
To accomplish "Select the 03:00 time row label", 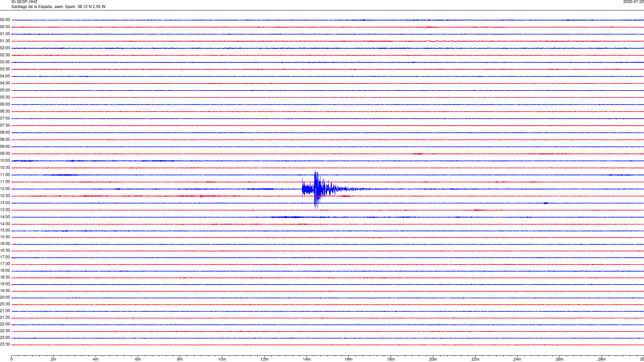I will pos(5,62).
